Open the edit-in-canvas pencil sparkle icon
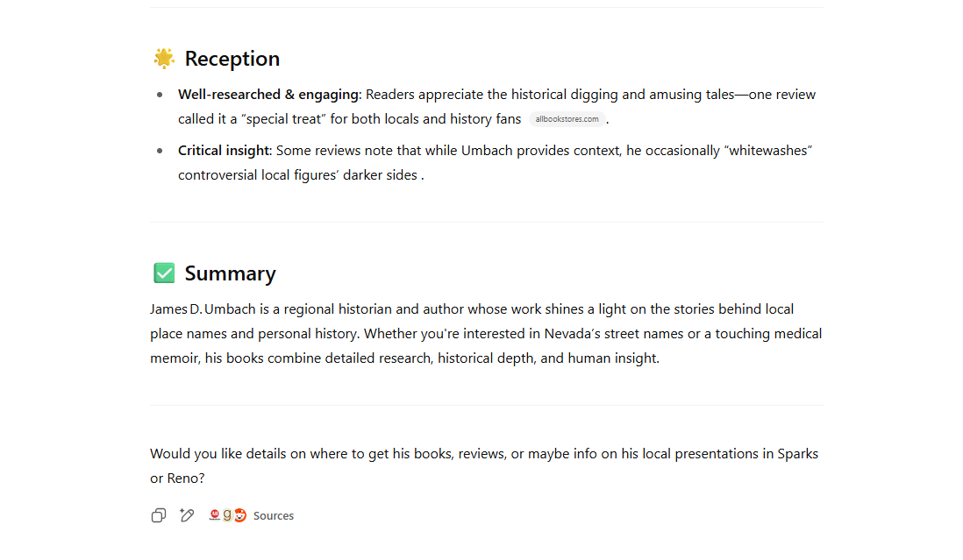 [x=187, y=515]
